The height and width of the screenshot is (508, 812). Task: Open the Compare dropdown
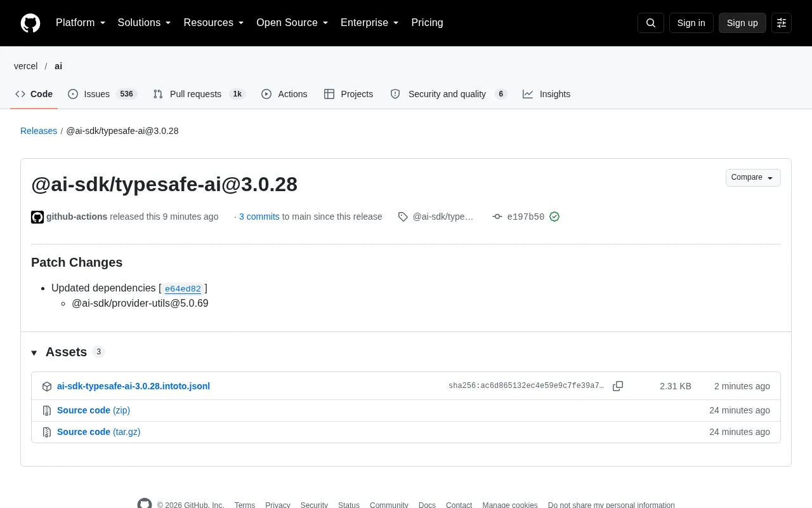[753, 178]
